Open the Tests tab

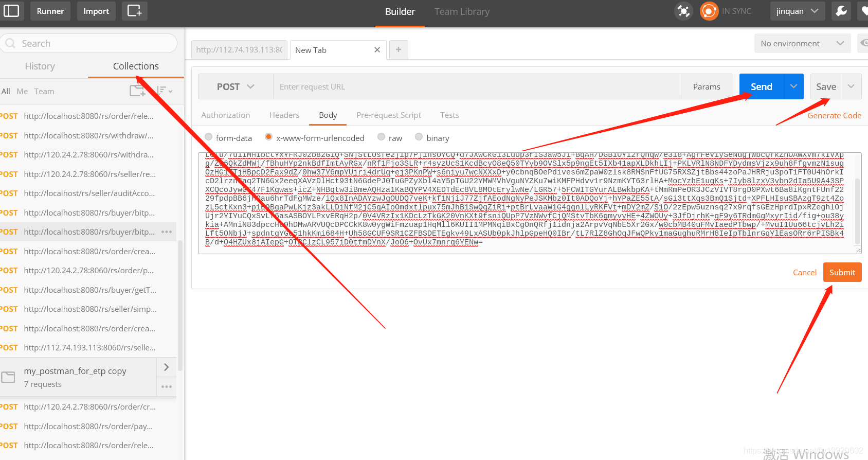click(x=449, y=115)
